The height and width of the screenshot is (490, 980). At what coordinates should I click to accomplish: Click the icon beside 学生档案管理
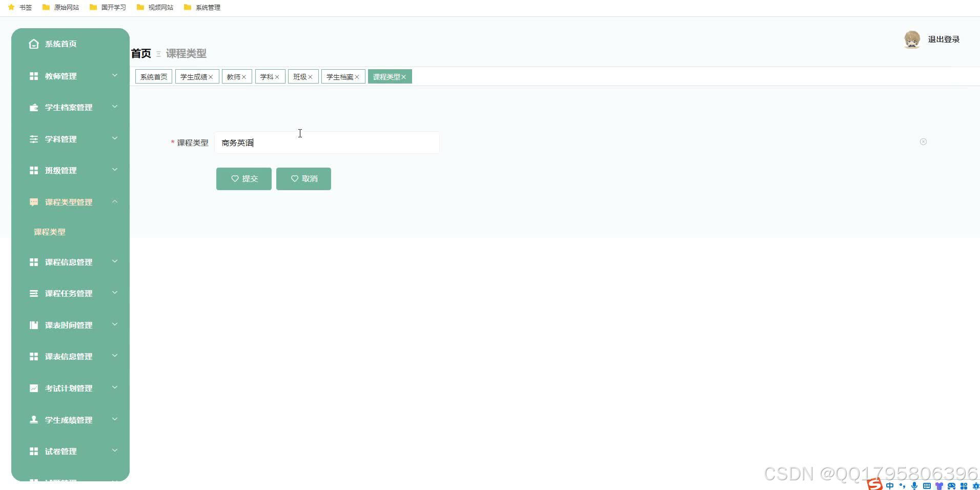[34, 107]
